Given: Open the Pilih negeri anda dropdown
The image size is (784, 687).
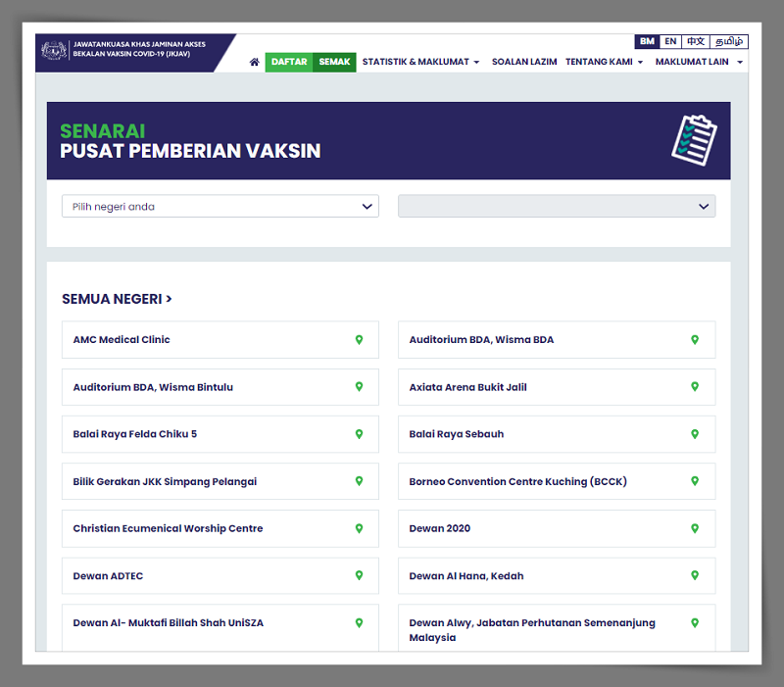Looking at the screenshot, I should tap(220, 207).
